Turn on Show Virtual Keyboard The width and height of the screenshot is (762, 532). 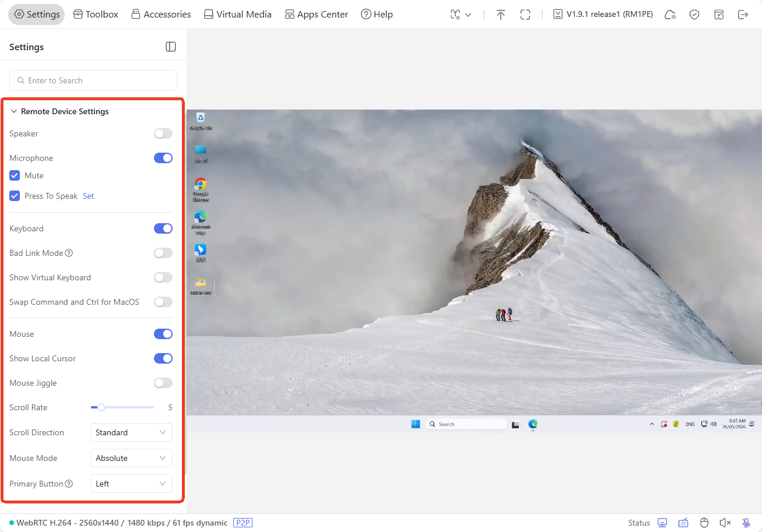coord(163,277)
